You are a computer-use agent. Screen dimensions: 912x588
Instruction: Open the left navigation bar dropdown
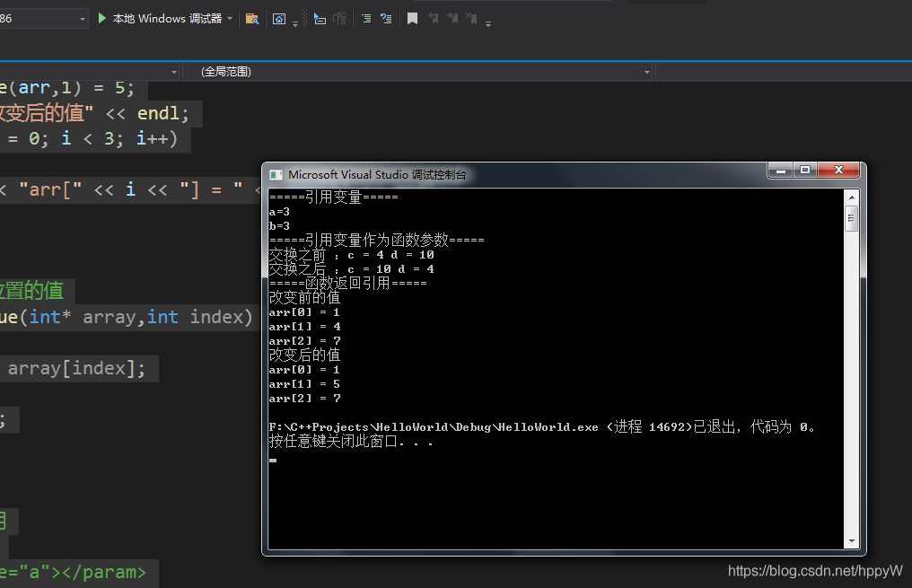pyautogui.click(x=174, y=72)
